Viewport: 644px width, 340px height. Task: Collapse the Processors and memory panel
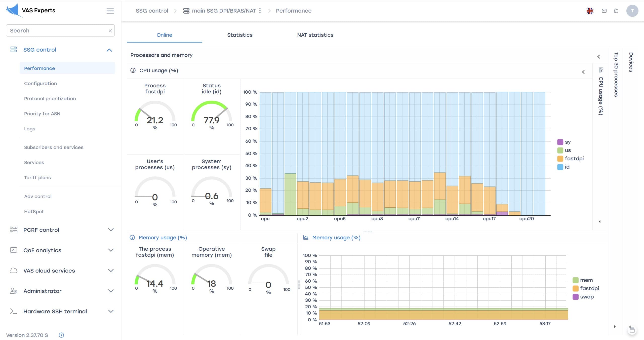pos(599,57)
